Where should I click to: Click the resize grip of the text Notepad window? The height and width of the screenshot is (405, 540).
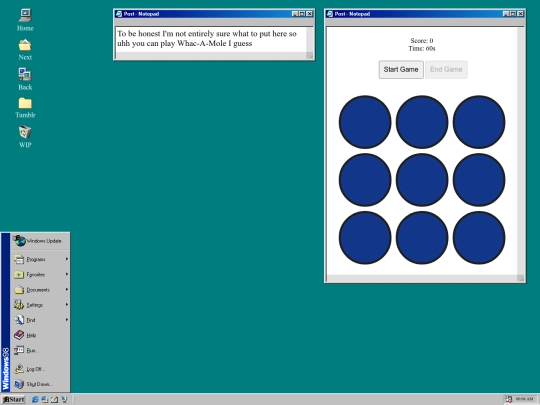point(309,55)
